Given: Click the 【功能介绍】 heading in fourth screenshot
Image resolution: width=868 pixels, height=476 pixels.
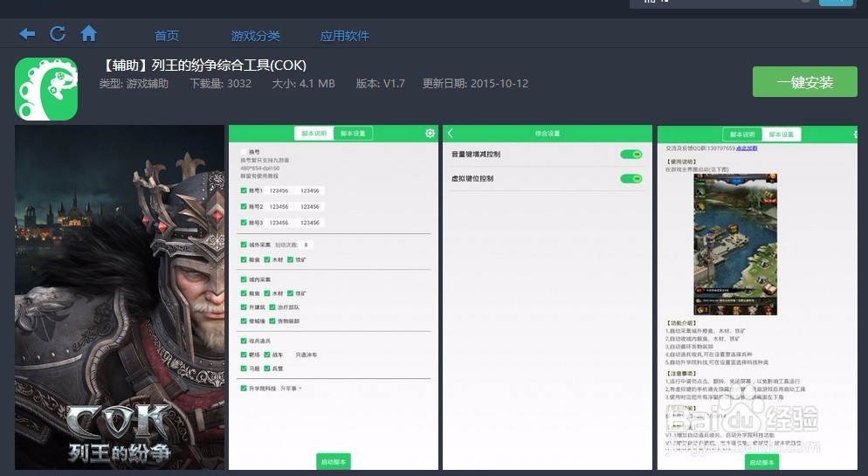Looking at the screenshot, I should click(x=681, y=323).
